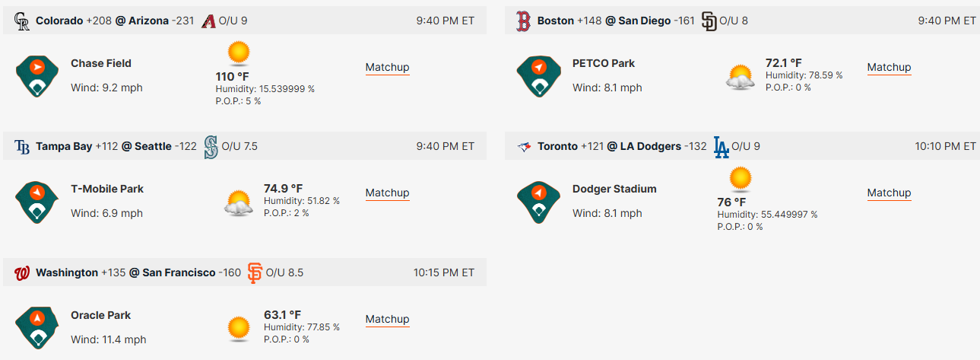980x360 pixels.
Task: Click the LA Dodgers logo
Action: 722,147
